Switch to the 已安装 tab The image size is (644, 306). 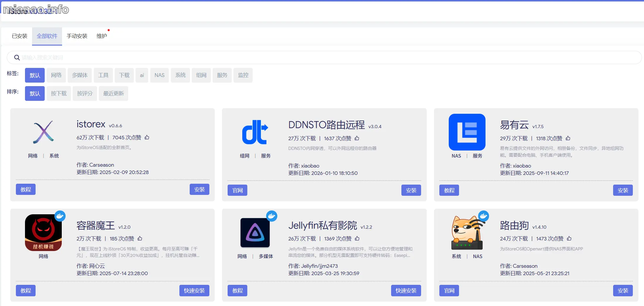pos(19,36)
